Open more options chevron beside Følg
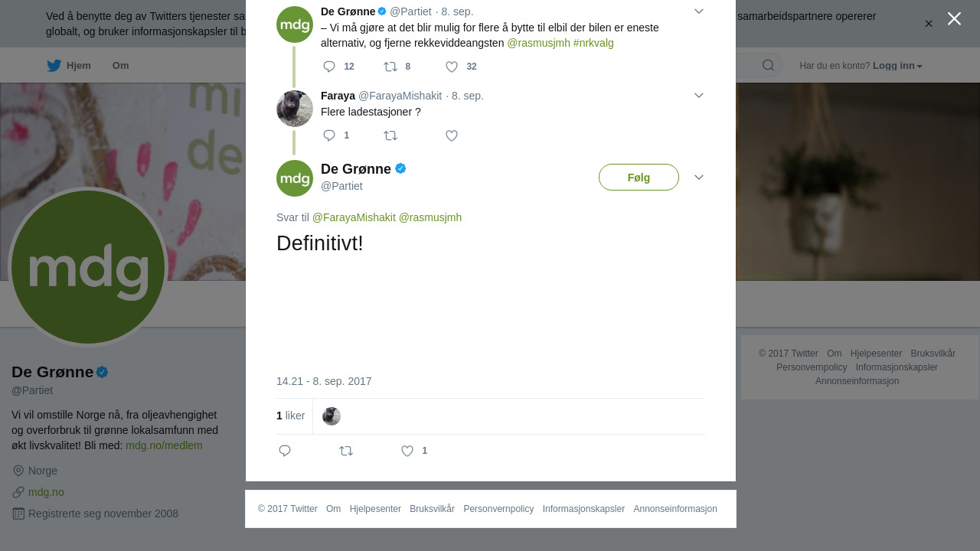Image resolution: width=980 pixels, height=551 pixels. coord(699,178)
